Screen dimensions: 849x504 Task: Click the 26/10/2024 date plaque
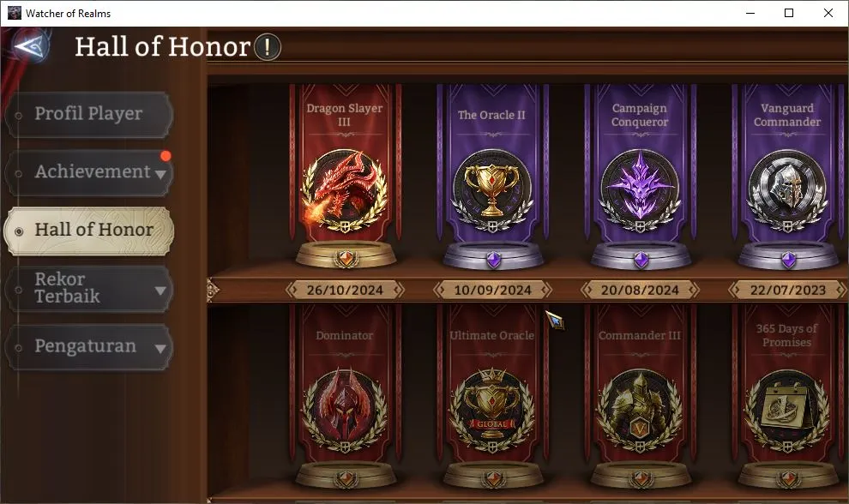(x=345, y=291)
